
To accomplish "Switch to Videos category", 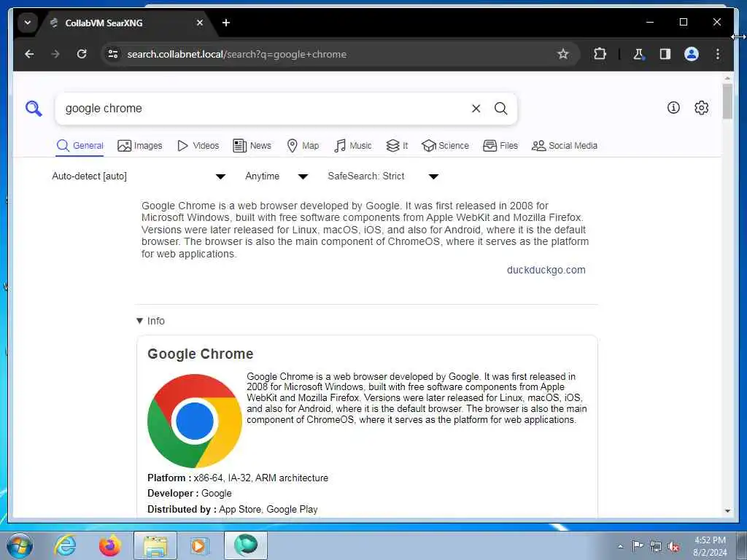I will pos(198,146).
